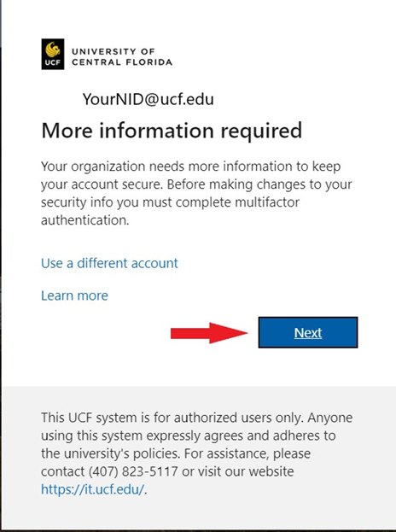This screenshot has width=396, height=532.
Task: Click the phrase 'security info' in description
Action: (78, 202)
